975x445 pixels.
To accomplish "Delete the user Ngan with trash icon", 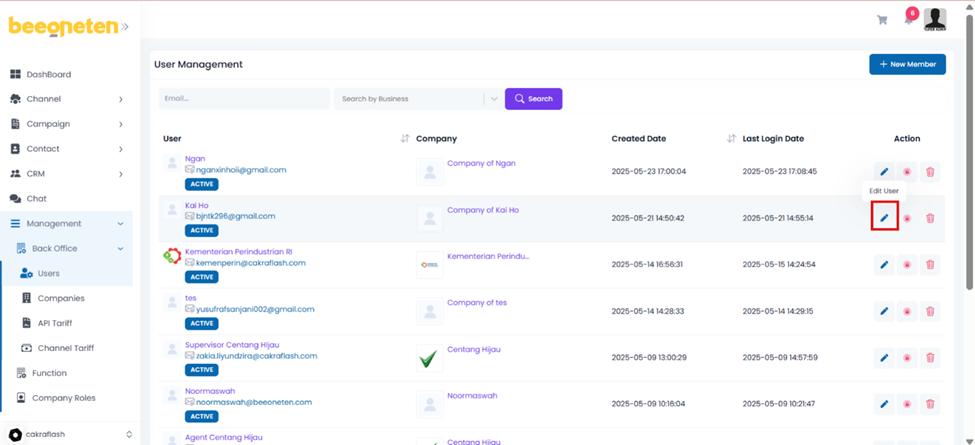I will tap(930, 172).
